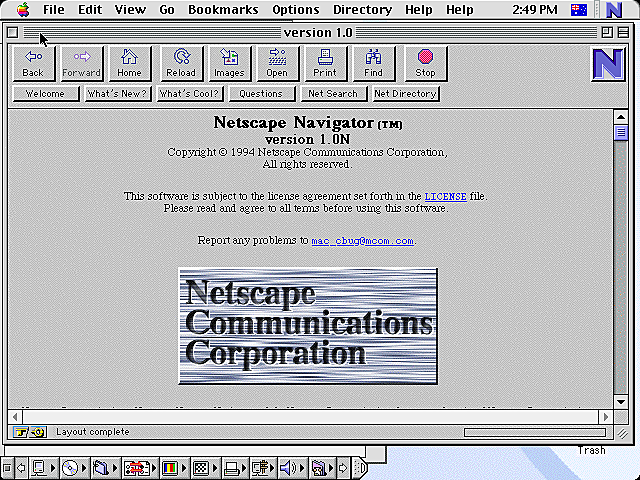
Task: Click the What's Cool? button
Action: pos(189,93)
